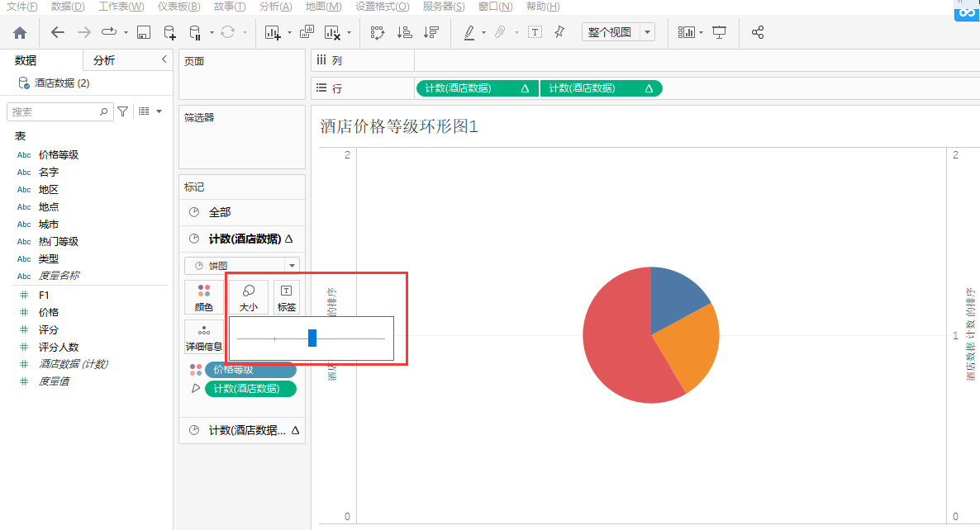Image resolution: width=980 pixels, height=530 pixels.
Task: Click the 颜色 color marks button
Action: 204,297
